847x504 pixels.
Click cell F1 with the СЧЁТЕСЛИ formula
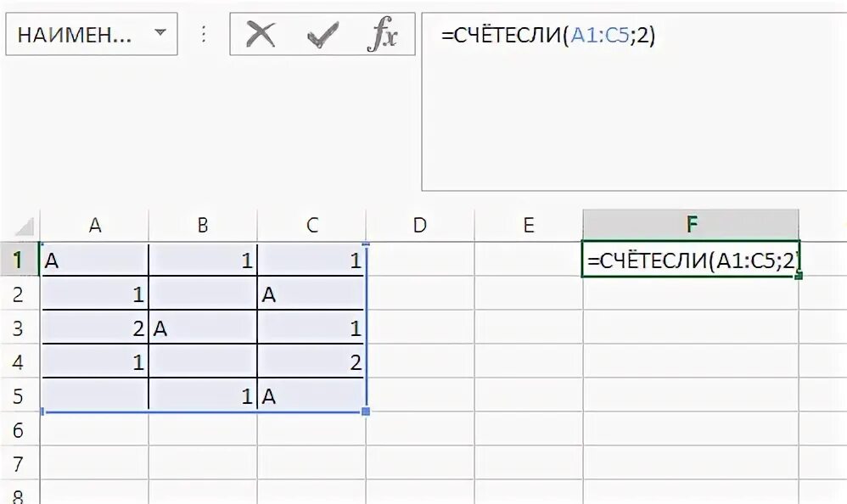point(691,260)
